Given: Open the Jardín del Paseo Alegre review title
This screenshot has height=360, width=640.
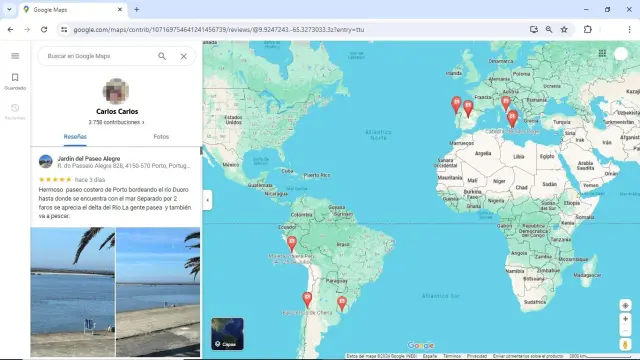Looking at the screenshot, I should click(89, 158).
